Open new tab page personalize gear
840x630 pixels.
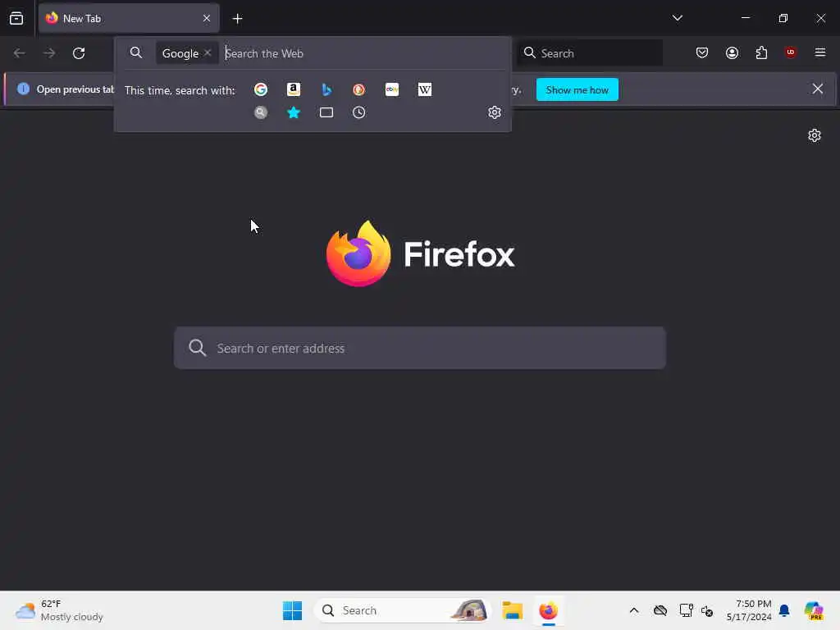coord(815,135)
